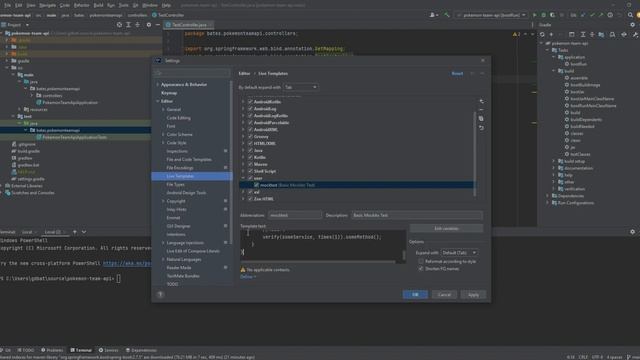Open the Build menu
Screen dimensions: 640x360
point(98,5)
